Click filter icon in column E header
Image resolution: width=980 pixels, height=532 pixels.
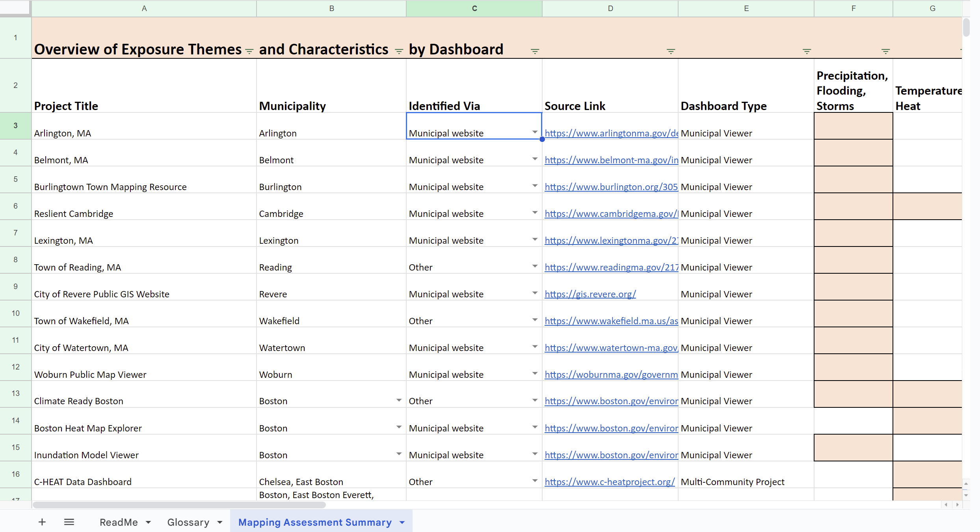807,51
